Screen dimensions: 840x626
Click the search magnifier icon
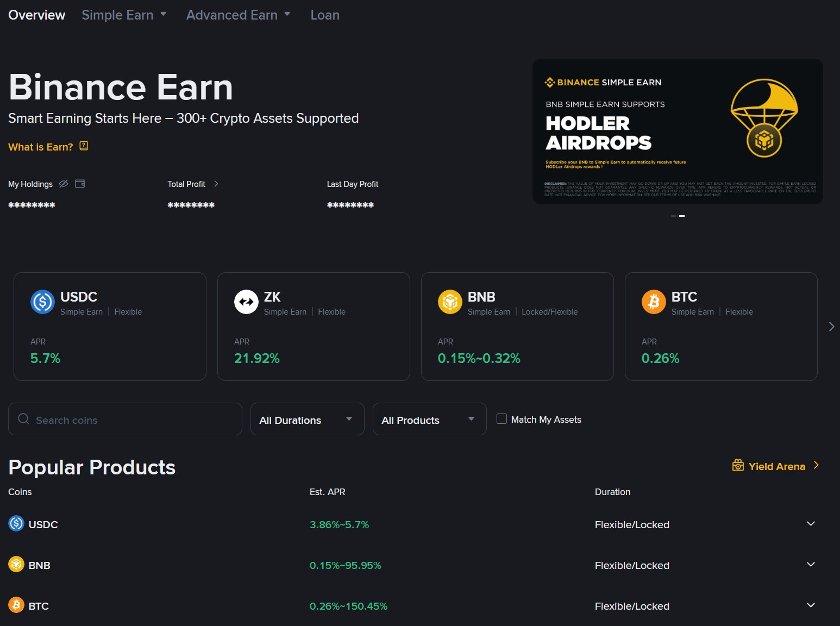coord(23,419)
